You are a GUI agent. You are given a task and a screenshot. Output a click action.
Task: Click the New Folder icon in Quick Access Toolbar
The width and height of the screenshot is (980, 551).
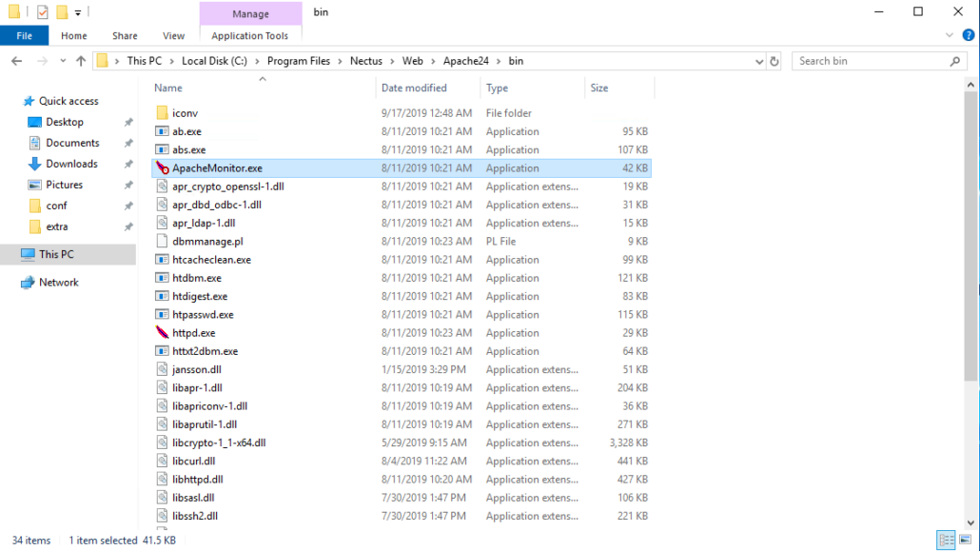coord(61,10)
